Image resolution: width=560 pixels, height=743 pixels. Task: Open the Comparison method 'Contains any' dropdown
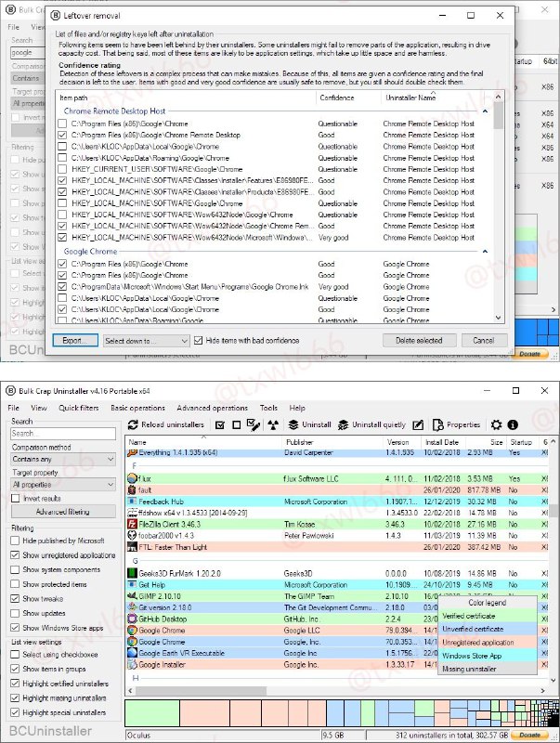click(x=63, y=459)
